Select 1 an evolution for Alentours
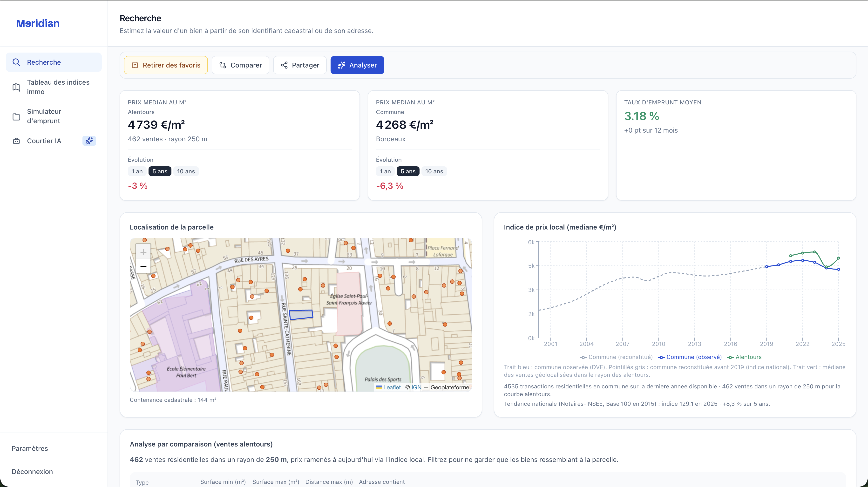Screen dimensions: 868x487 click(137, 171)
